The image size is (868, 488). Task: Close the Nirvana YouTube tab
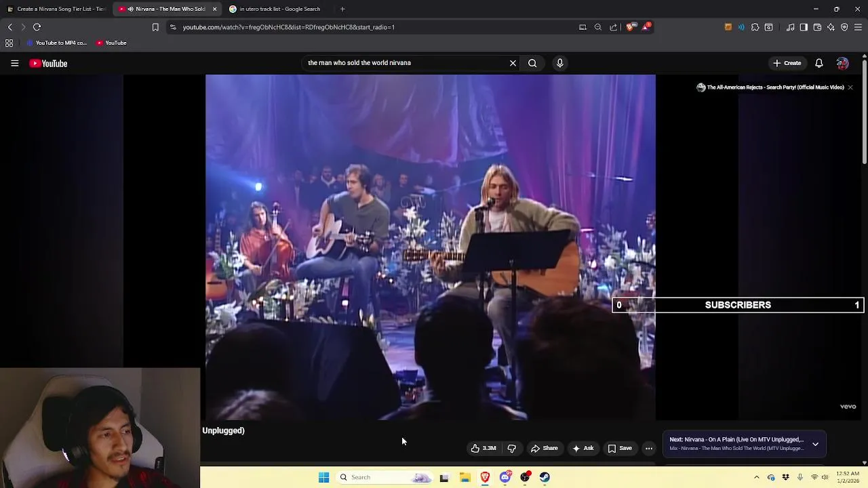(214, 9)
